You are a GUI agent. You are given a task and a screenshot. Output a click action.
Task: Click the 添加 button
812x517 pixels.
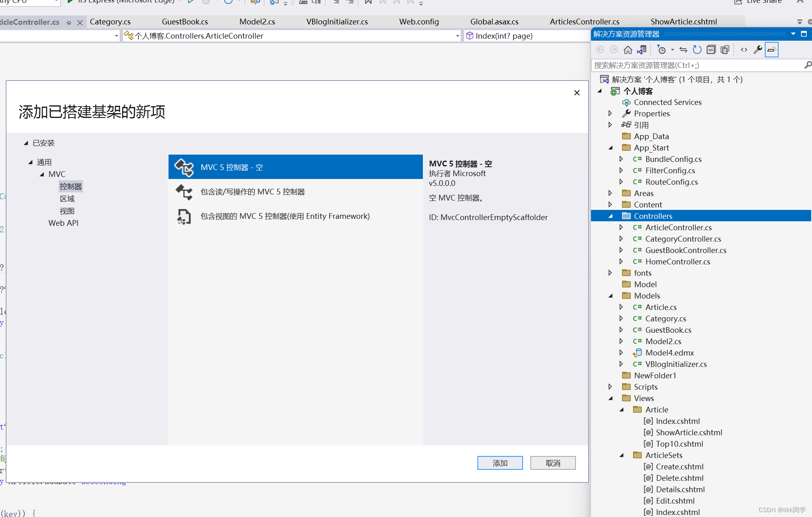[500, 463]
